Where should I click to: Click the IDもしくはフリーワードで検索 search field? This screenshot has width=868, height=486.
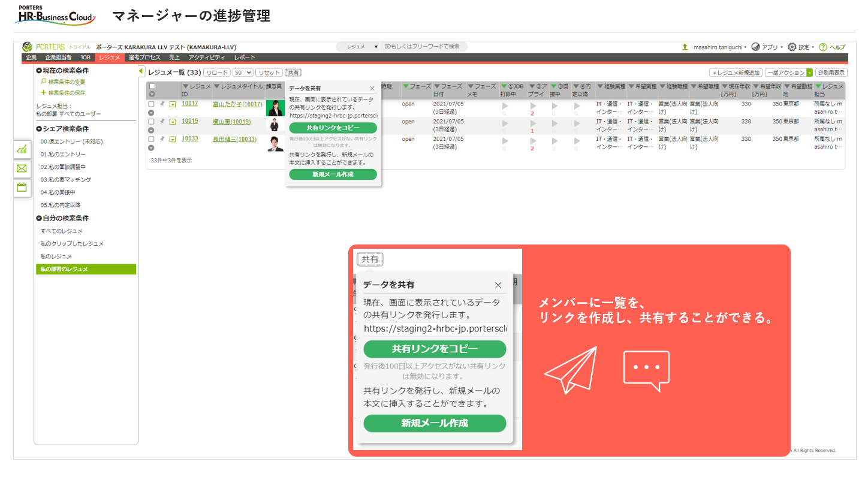(x=424, y=47)
